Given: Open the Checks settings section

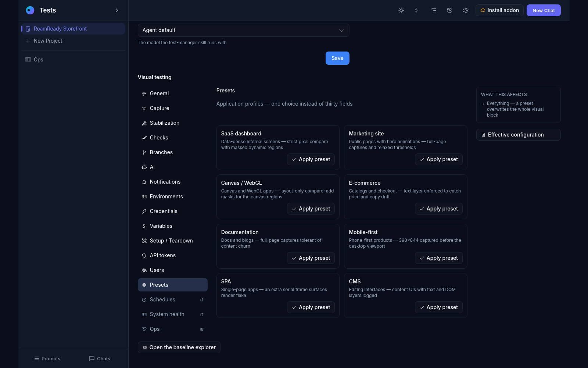Looking at the screenshot, I should click(173, 138).
